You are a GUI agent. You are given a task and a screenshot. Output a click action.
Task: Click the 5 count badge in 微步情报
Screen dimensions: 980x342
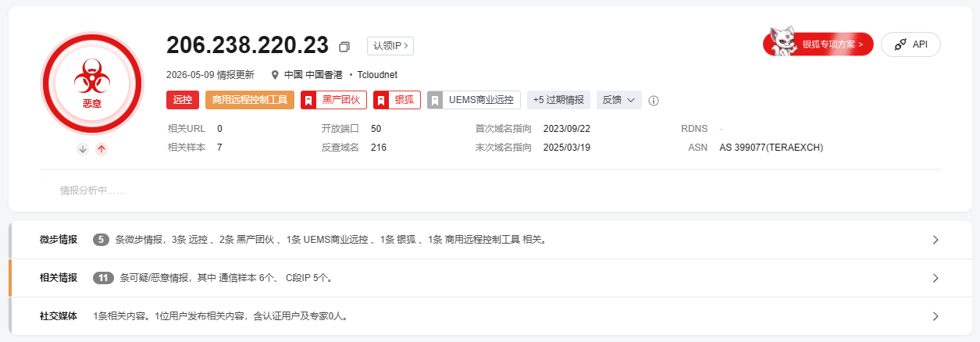pos(100,240)
